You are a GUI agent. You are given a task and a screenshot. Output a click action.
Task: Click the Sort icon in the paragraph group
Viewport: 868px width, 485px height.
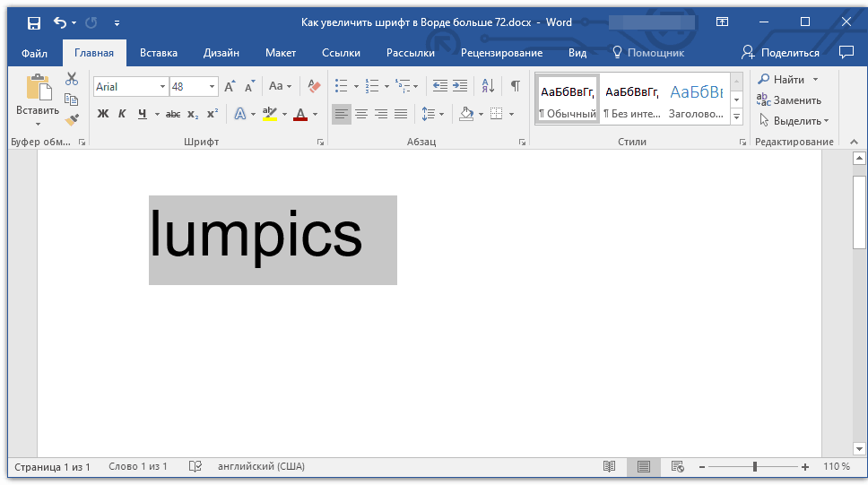[488, 86]
